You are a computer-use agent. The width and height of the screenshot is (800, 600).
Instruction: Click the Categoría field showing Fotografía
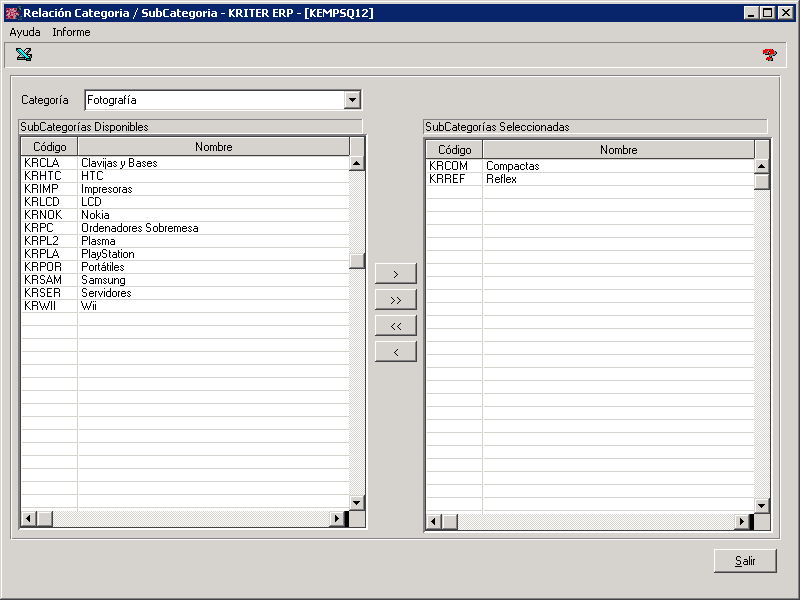(x=223, y=100)
